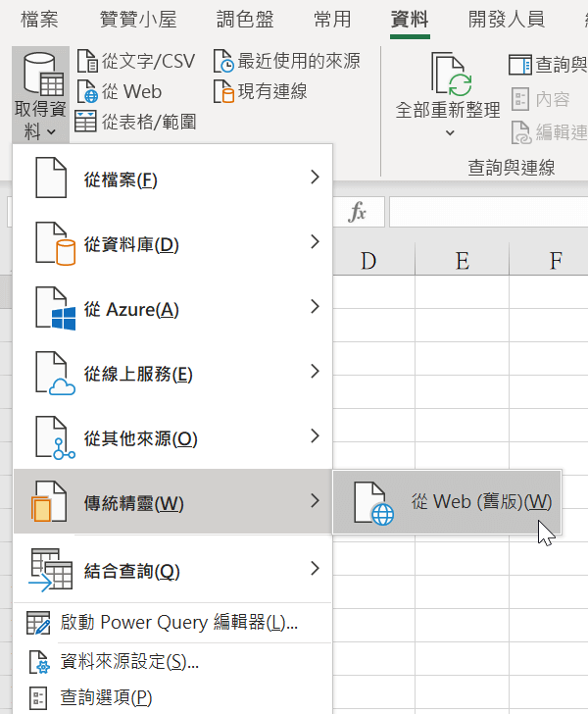588x714 pixels.
Task: Click the fx insert function button
Action: [x=358, y=212]
